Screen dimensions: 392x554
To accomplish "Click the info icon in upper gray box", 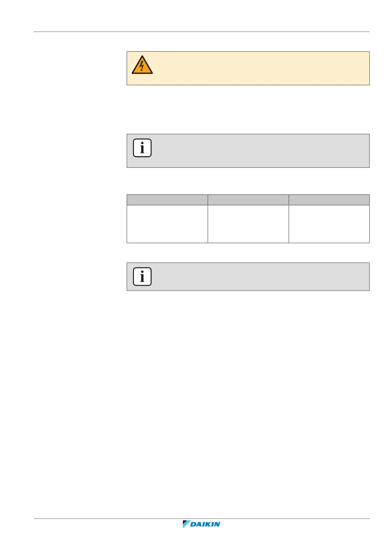I will point(142,148).
